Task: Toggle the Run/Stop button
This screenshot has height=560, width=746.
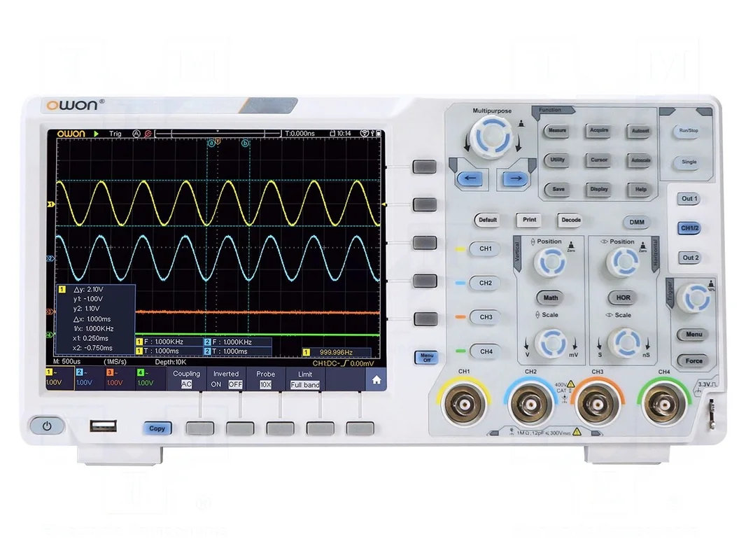Action: tap(689, 131)
